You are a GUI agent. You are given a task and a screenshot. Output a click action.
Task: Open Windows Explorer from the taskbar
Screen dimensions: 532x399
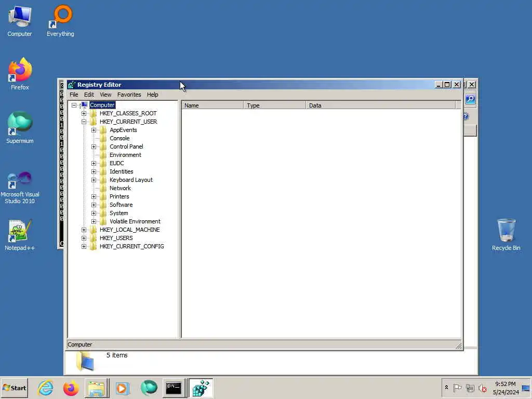tap(96, 388)
